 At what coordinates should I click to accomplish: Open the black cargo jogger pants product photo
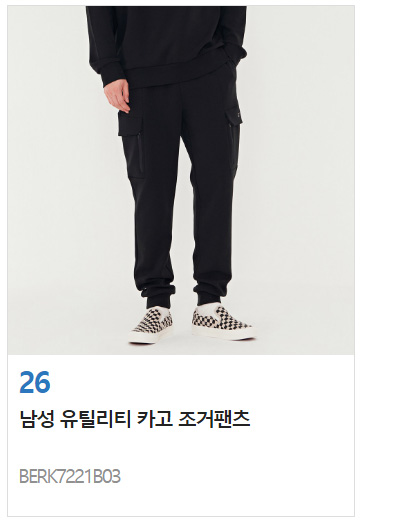(x=181, y=180)
